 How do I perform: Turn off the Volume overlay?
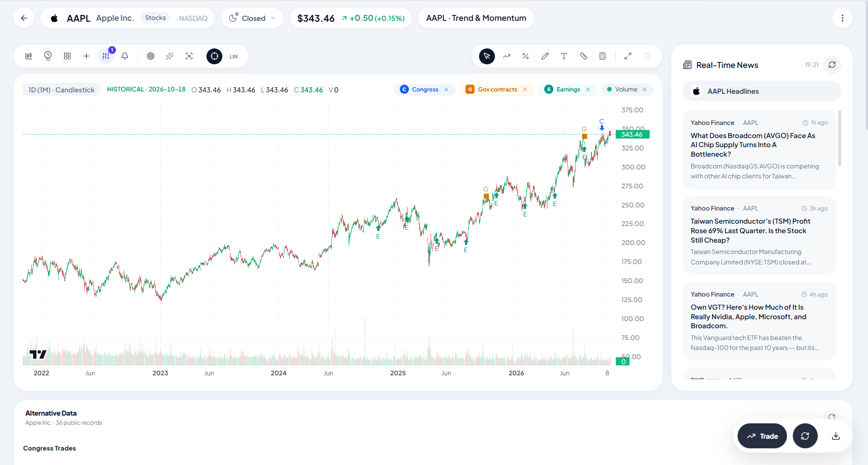tap(645, 90)
